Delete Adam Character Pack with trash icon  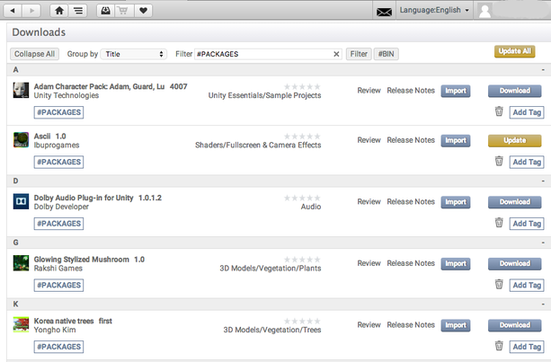click(499, 111)
